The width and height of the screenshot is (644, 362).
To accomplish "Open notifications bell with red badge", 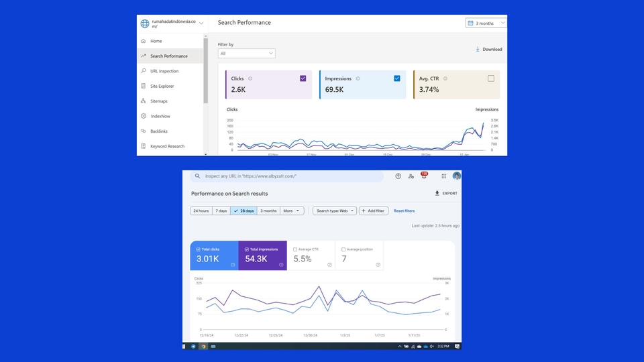I will click(x=424, y=176).
